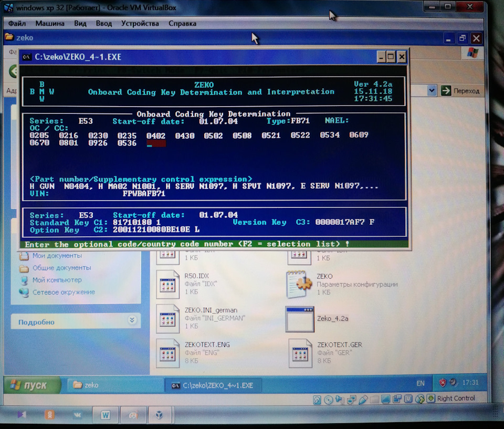Click the network adapters indicator icon
Viewport: 504px width, 429px height.
pos(351,400)
